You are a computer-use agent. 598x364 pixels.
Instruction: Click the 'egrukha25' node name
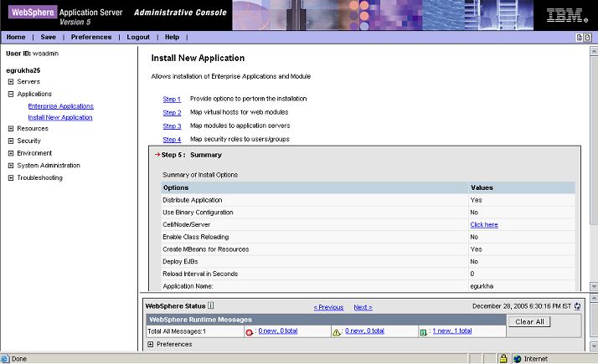click(x=23, y=70)
